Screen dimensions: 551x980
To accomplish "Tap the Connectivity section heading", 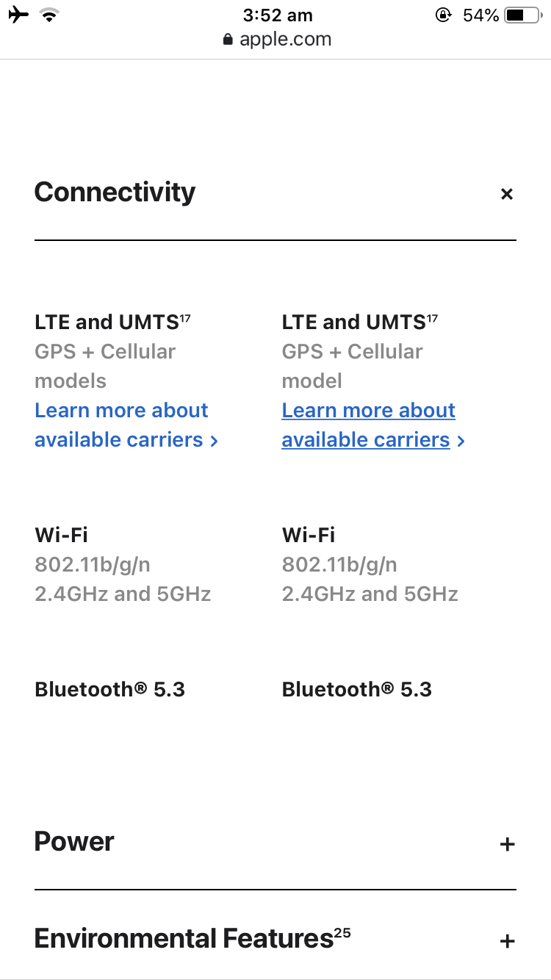I will point(115,192).
